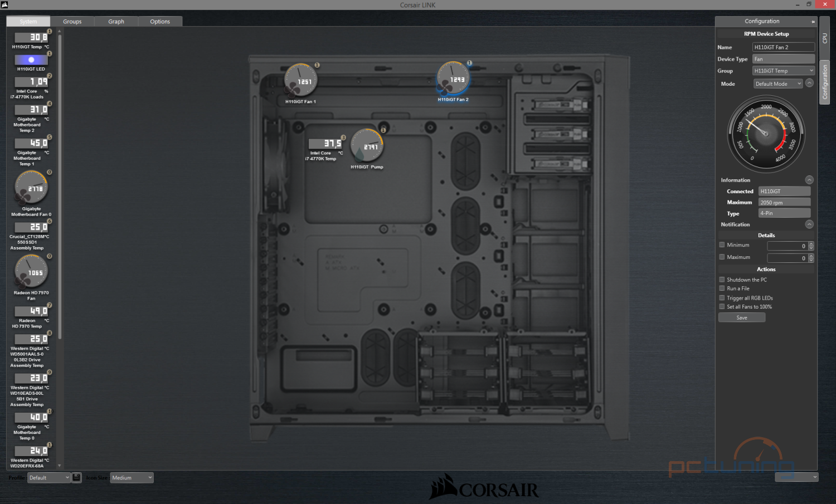The width and height of the screenshot is (836, 504).
Task: Toggle Set all Fans to 100%
Action: coord(722,307)
